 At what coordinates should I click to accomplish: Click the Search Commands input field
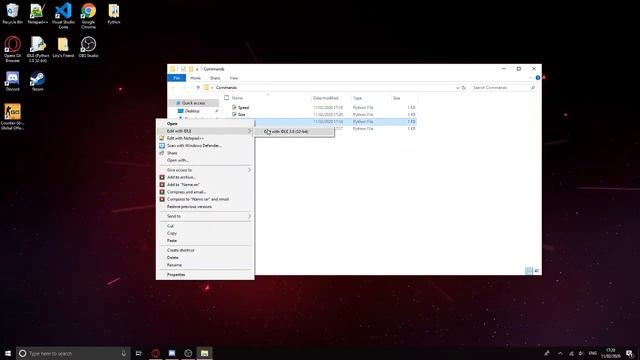pos(503,88)
